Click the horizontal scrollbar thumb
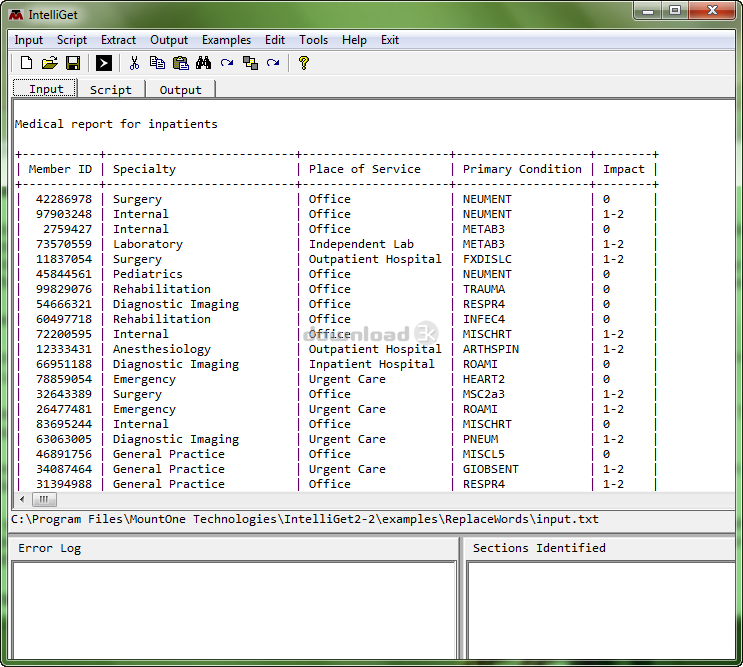This screenshot has height=667, width=743. [x=44, y=499]
